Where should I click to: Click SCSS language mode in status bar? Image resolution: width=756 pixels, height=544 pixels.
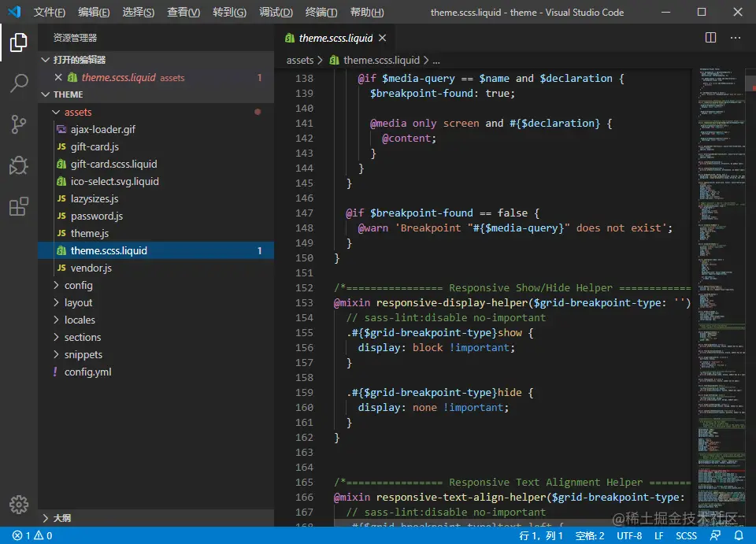tap(686, 535)
